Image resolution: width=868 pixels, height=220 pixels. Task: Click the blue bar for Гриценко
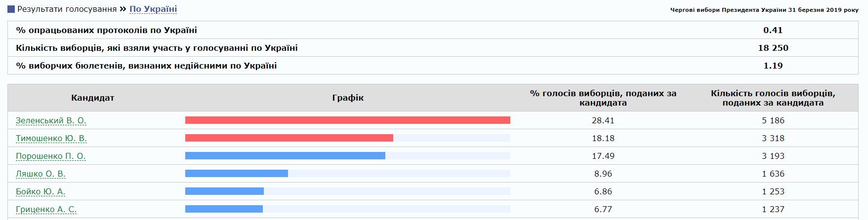224,209
